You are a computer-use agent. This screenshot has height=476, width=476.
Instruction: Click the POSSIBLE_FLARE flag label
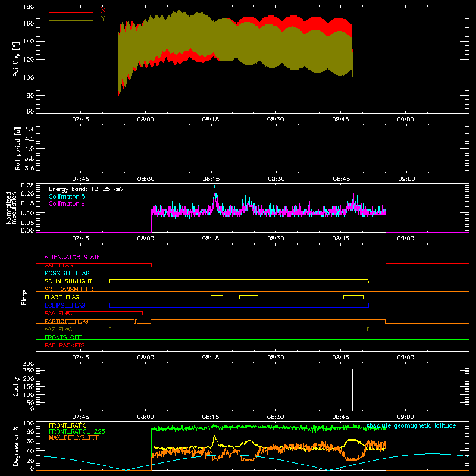tap(68, 273)
